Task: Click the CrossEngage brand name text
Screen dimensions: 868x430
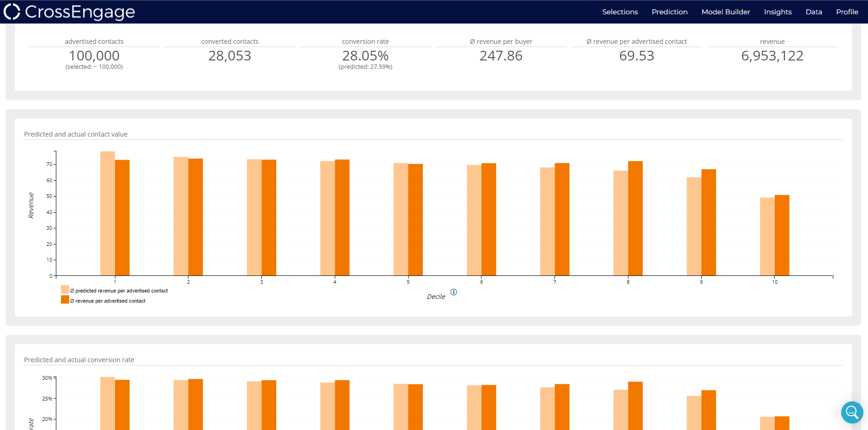Action: tap(80, 12)
